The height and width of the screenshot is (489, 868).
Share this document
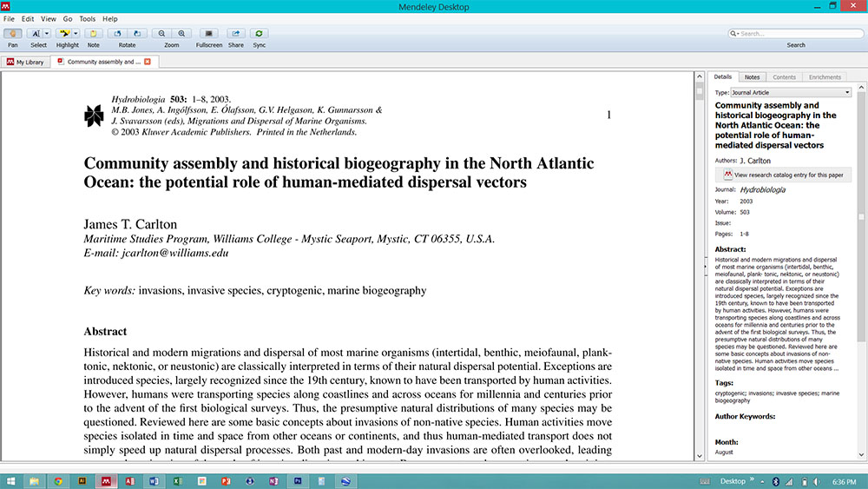[x=236, y=34]
